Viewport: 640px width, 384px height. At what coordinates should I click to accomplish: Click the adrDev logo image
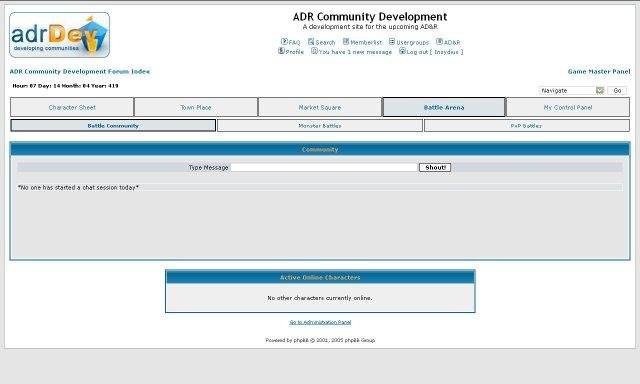click(60, 35)
